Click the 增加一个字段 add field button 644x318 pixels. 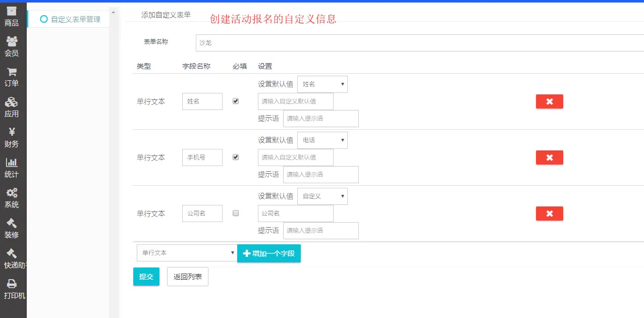click(269, 253)
